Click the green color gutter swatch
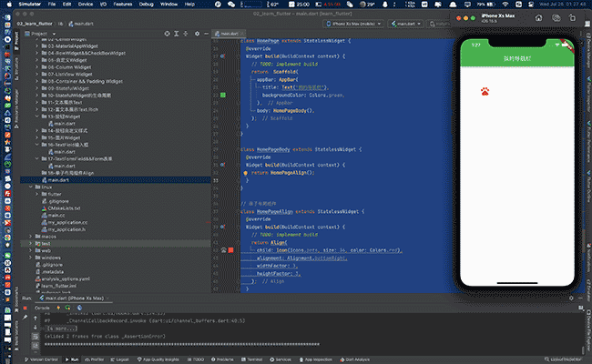Image resolution: width=592 pixels, height=364 pixels. coord(223,95)
